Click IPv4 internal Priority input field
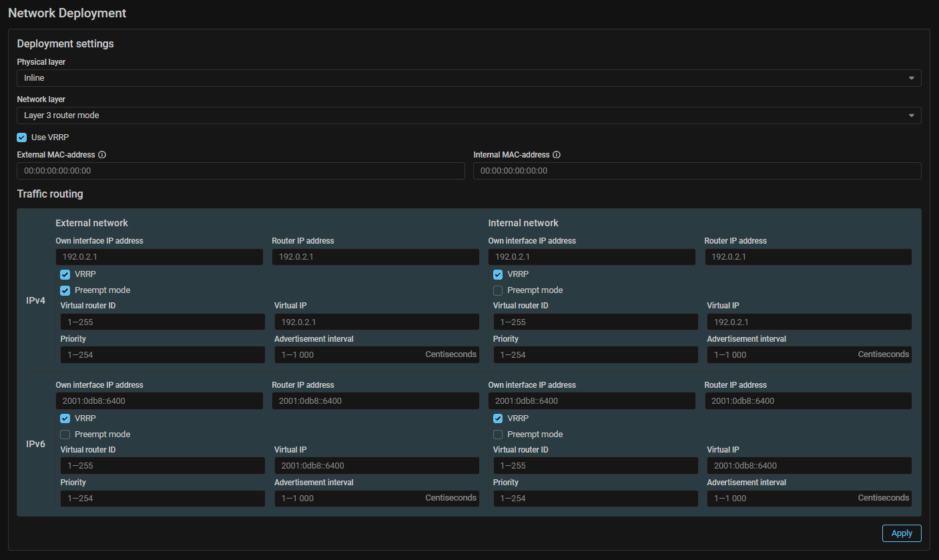This screenshot has height=560, width=939. [x=595, y=354]
